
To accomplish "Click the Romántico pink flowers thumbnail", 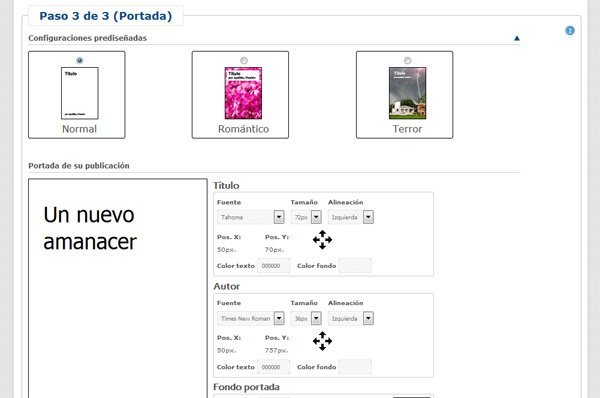I will 243,93.
